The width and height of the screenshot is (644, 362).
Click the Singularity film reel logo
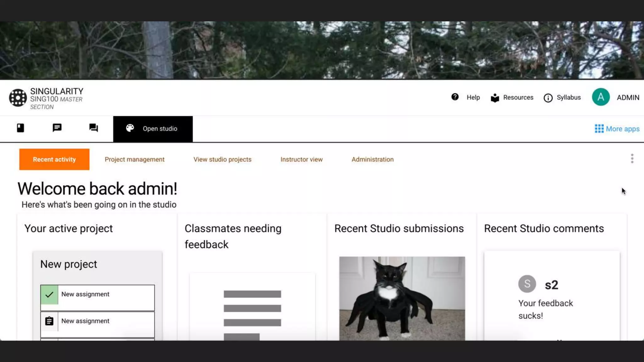pos(18,98)
